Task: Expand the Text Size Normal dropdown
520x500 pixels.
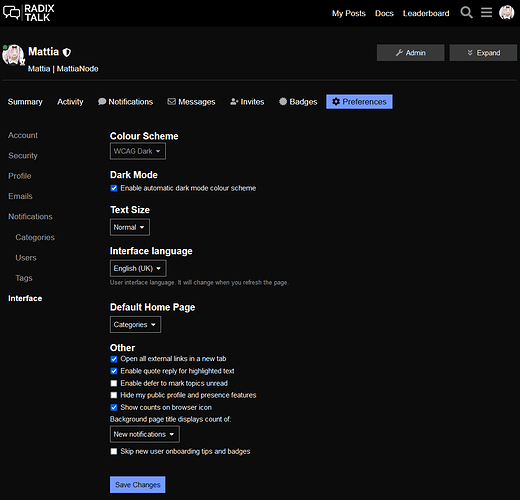Action: click(x=130, y=227)
